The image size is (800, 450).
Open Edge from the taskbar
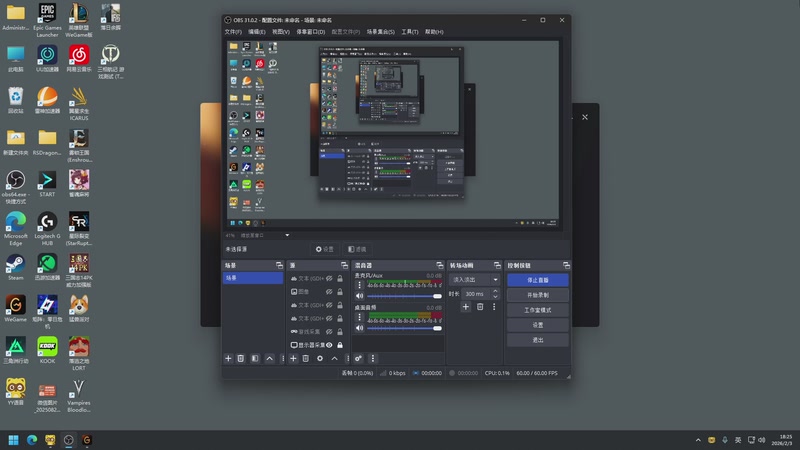coord(32,440)
